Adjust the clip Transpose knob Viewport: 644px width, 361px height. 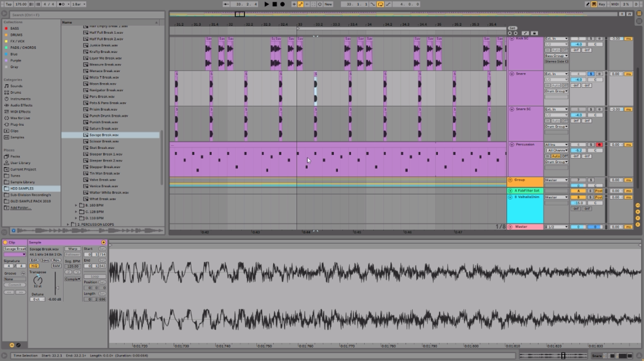38,279
